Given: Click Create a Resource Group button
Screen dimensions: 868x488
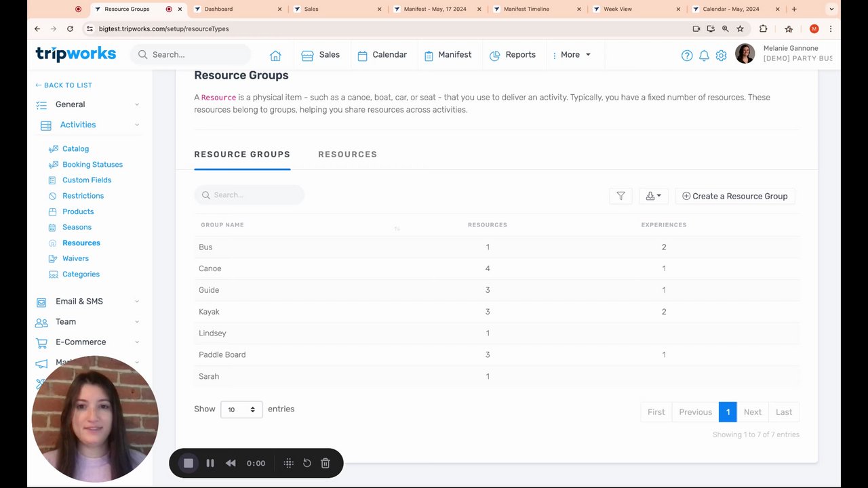Looking at the screenshot, I should pos(735,196).
